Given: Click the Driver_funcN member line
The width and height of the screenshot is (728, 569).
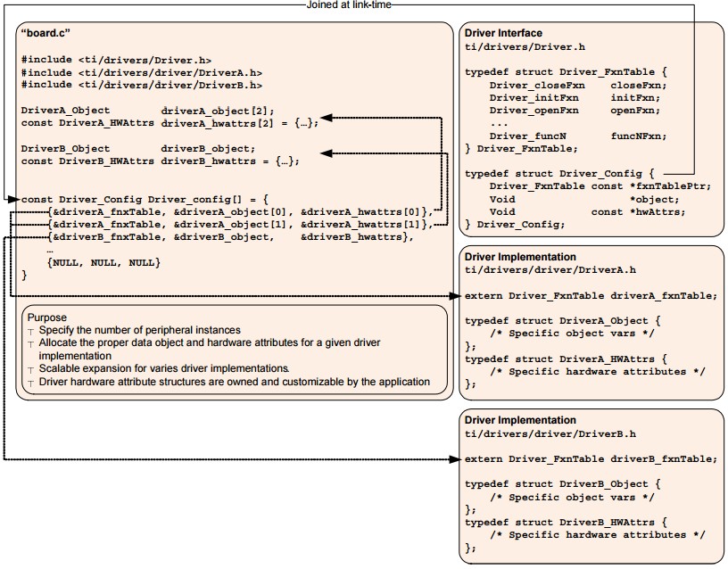Looking at the screenshot, I should (578, 136).
